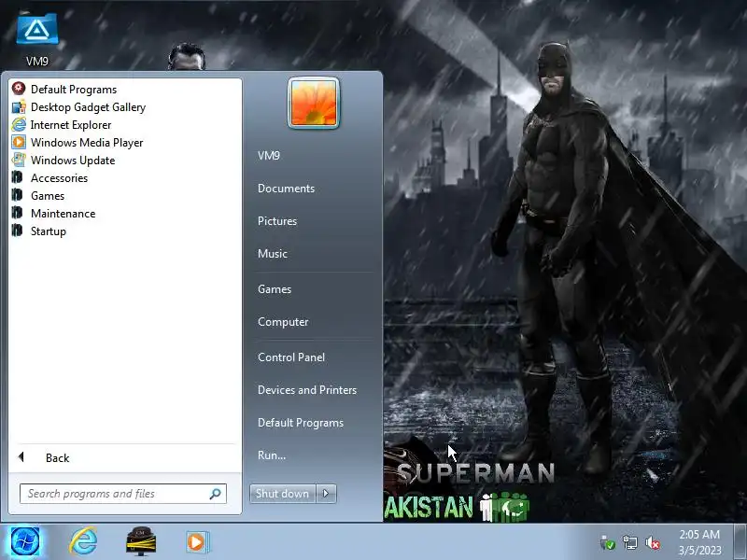Launch Internet Explorer from the taskbar
747x560 pixels.
click(x=83, y=541)
